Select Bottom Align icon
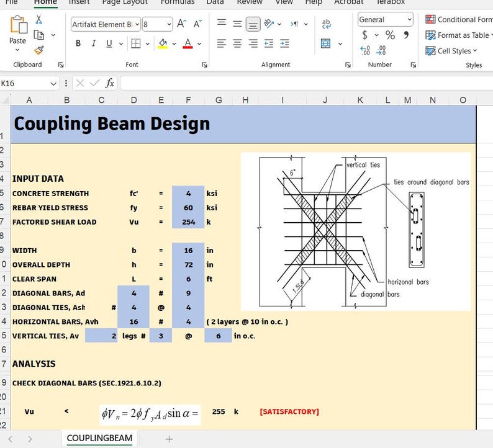Viewport: 493px width, 448px height. 253,24
